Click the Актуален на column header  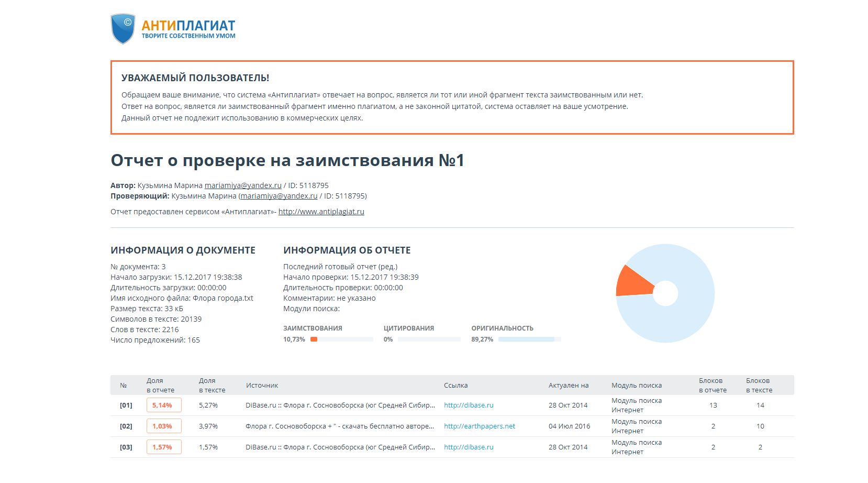pos(568,385)
